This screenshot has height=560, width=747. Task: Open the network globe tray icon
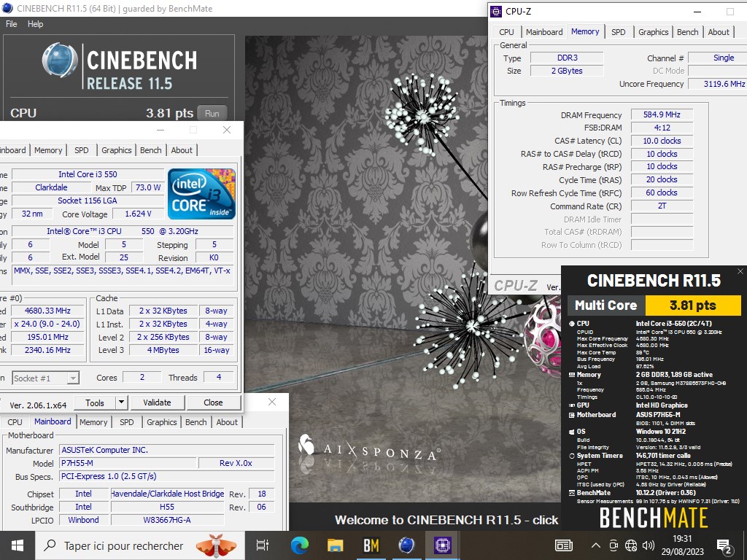(631, 545)
